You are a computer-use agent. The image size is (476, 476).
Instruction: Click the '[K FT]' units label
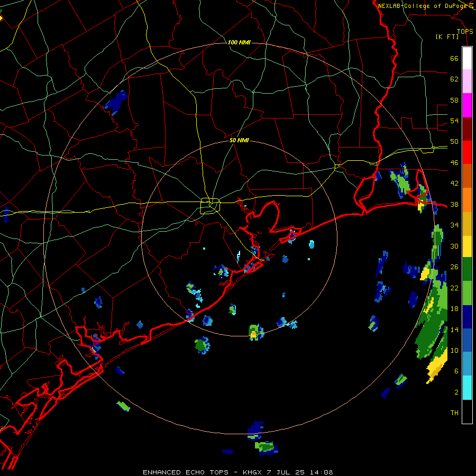click(447, 36)
